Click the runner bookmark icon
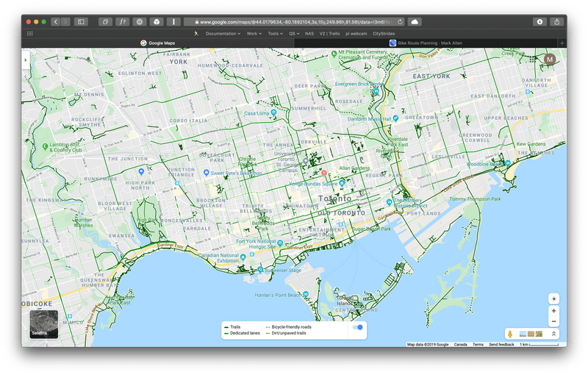 point(196,33)
